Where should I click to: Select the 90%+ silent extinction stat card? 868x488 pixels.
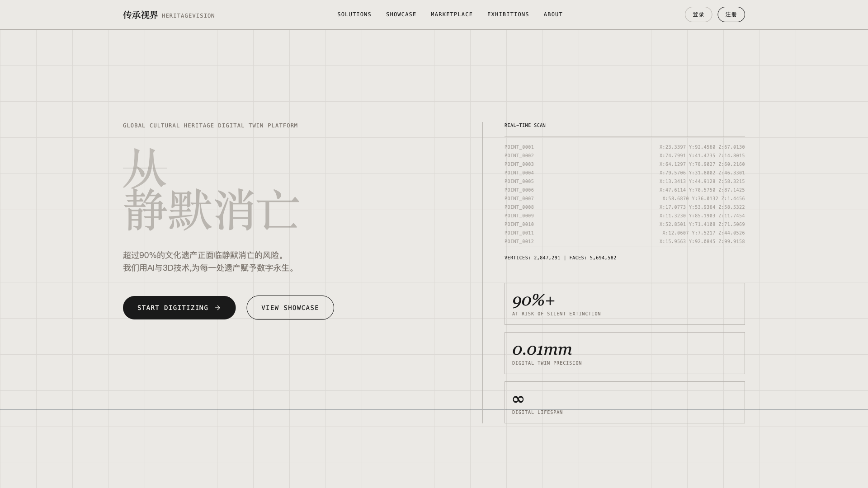coord(624,304)
